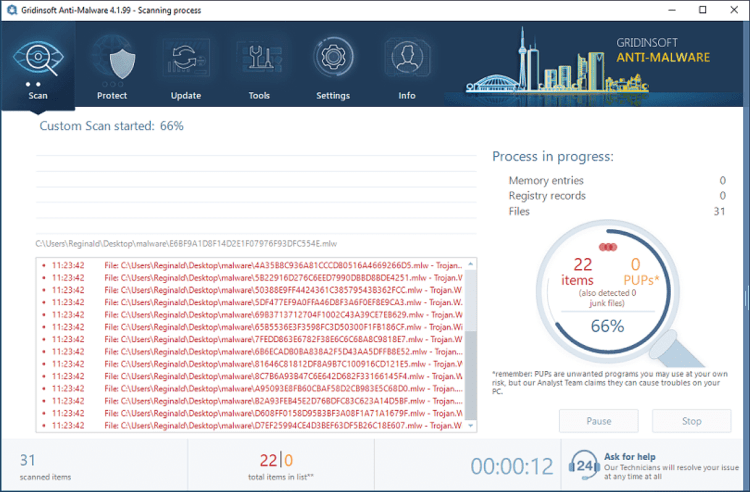Select log row 4A35B8C936A81CCCD80516A4669266D5.mlw
Image resolution: width=750 pixels, height=492 pixels.
[252, 265]
